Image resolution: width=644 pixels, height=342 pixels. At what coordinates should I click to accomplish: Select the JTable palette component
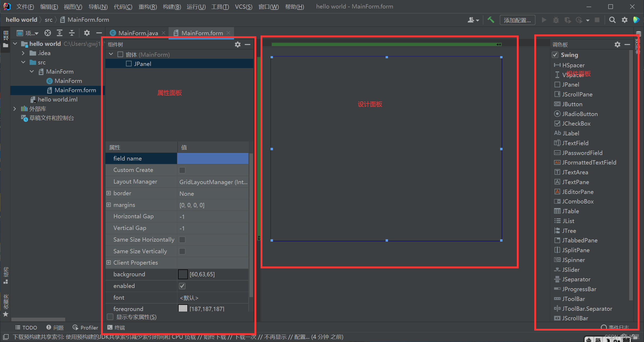[570, 211]
